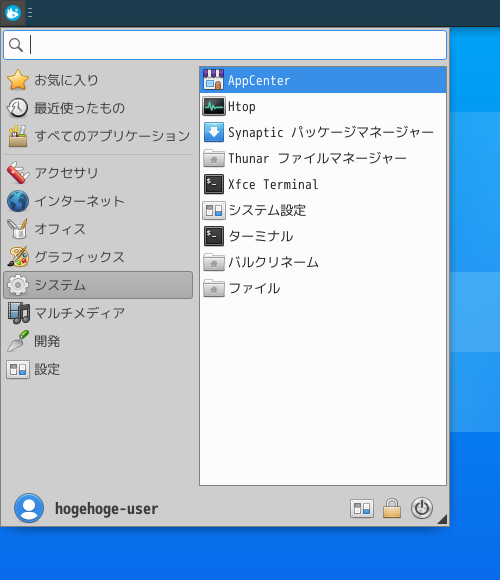Open settings manager button at menu bottom
The height and width of the screenshot is (580, 500).
(x=362, y=508)
